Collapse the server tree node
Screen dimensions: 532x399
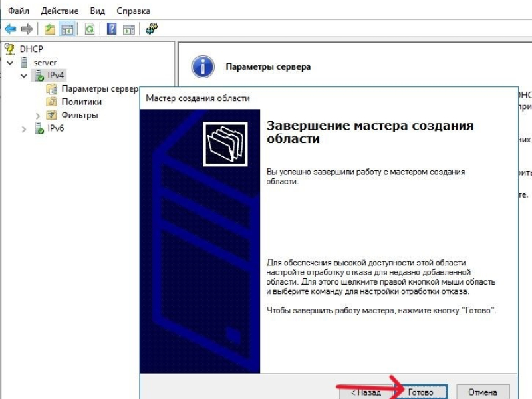(x=10, y=63)
